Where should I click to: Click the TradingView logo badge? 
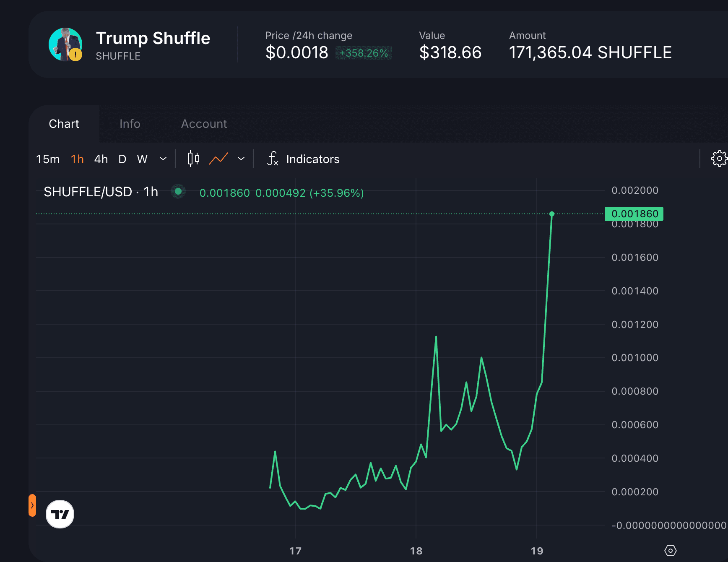[x=60, y=514]
